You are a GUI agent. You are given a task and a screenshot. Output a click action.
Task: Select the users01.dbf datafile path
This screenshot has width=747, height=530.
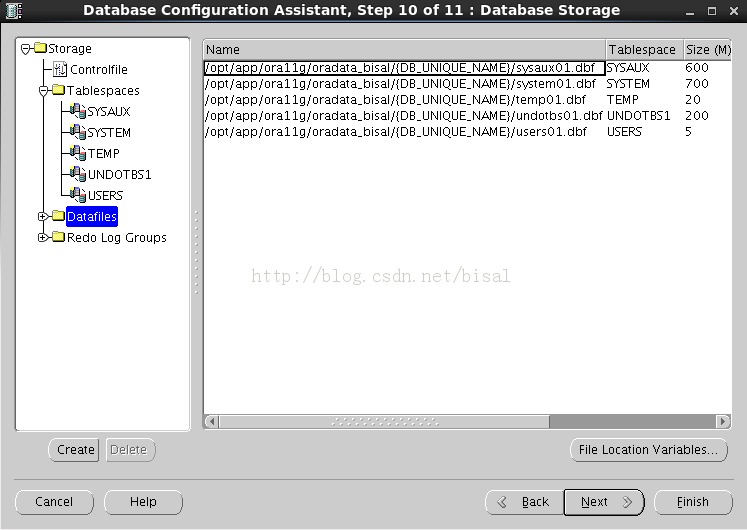(x=396, y=131)
